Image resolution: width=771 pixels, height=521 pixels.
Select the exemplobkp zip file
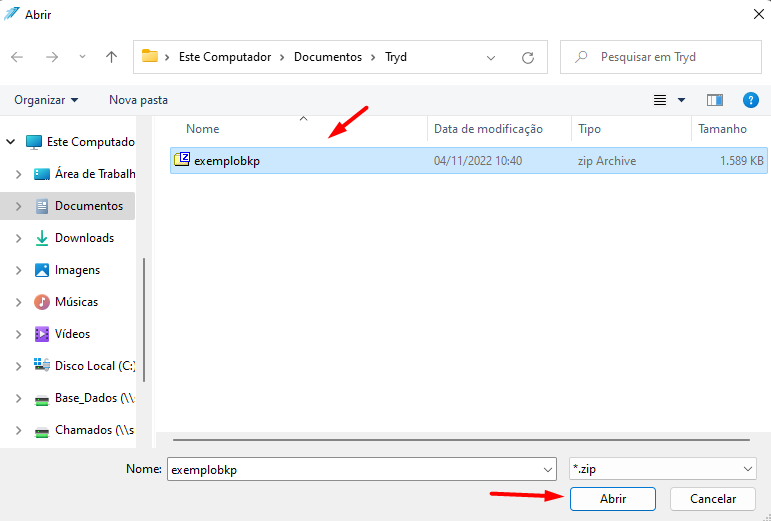469,161
